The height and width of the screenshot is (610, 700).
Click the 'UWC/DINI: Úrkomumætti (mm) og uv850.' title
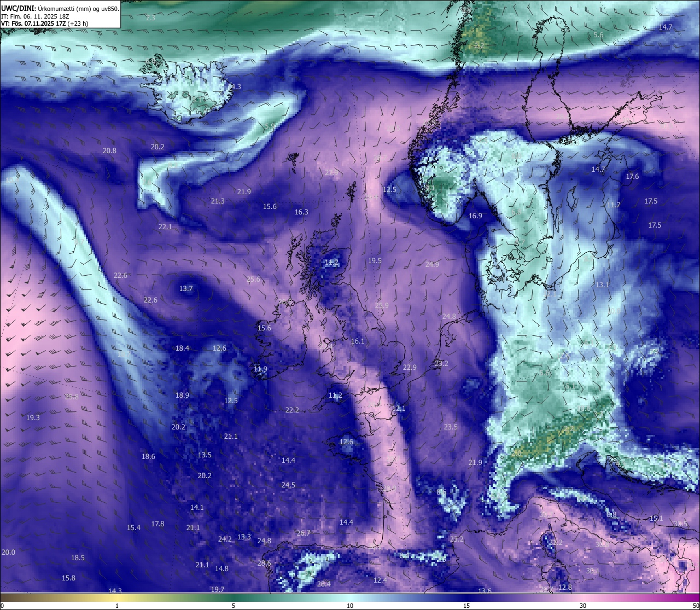[x=60, y=8]
